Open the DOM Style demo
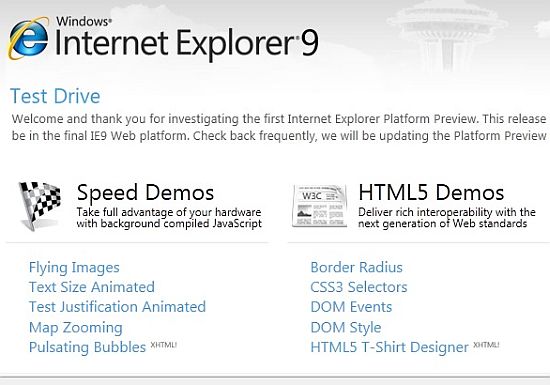Screen dimensions: 550x385 (x=346, y=327)
